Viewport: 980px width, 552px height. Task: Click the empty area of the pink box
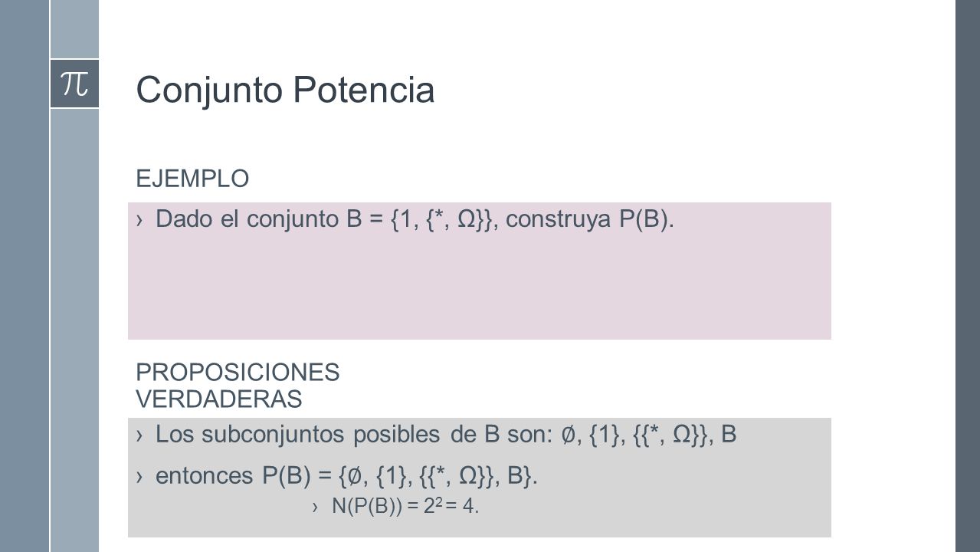point(479,287)
